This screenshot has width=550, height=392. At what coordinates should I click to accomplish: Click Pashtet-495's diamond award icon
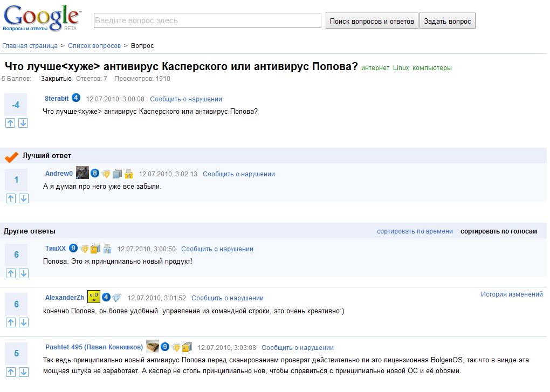176,347
